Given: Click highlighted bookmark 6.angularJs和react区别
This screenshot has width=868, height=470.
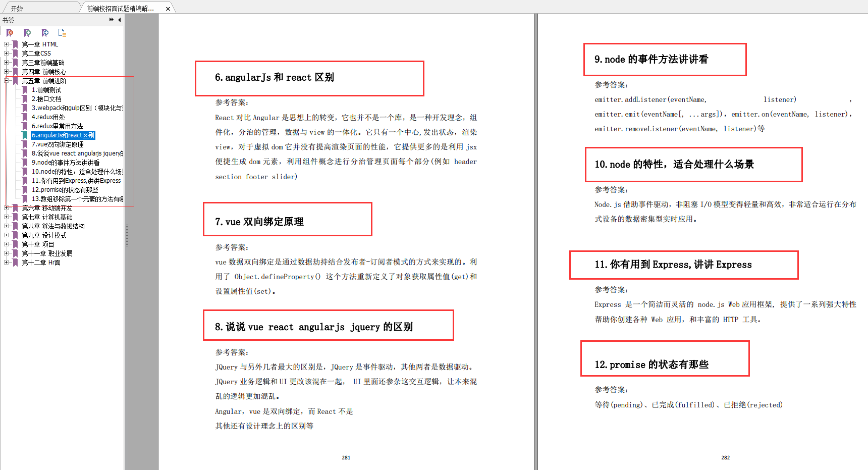Looking at the screenshot, I should tap(63, 135).
